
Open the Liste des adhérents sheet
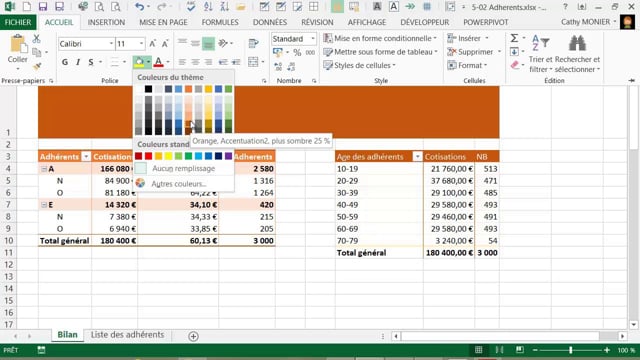(127, 335)
